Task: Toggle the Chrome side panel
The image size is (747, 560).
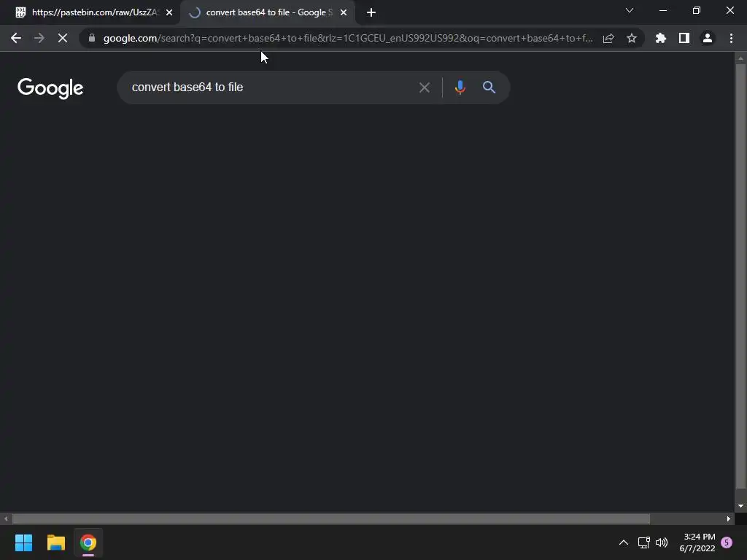Action: click(684, 38)
